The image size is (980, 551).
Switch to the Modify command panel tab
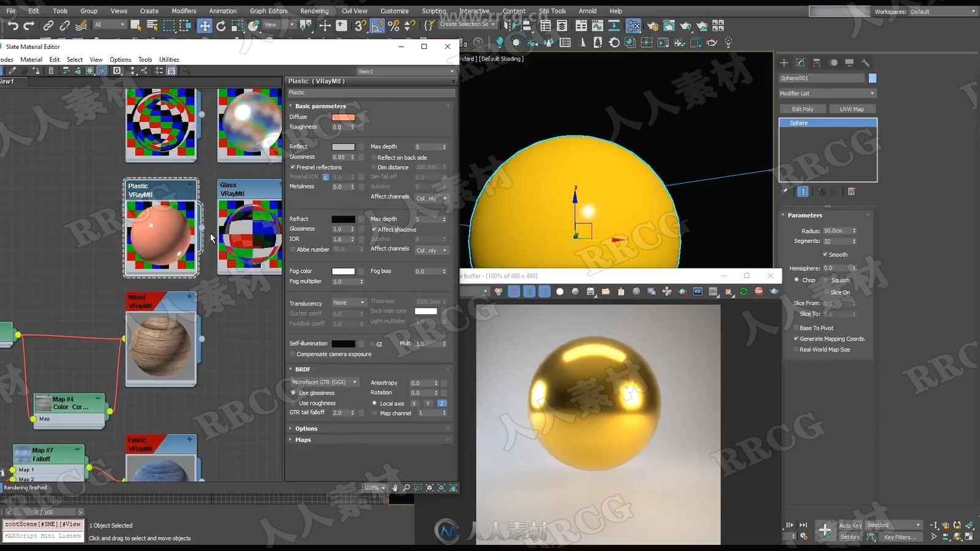(x=800, y=62)
